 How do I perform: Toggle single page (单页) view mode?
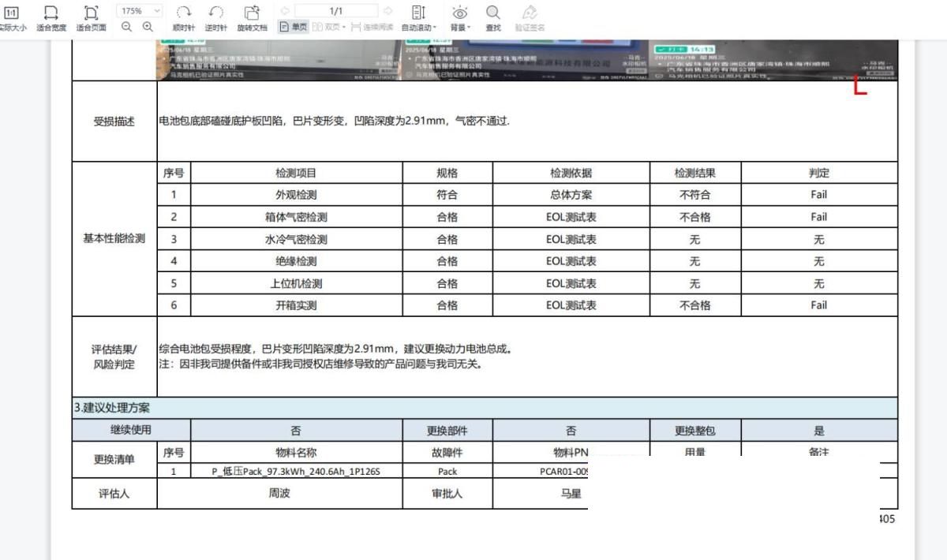[294, 27]
